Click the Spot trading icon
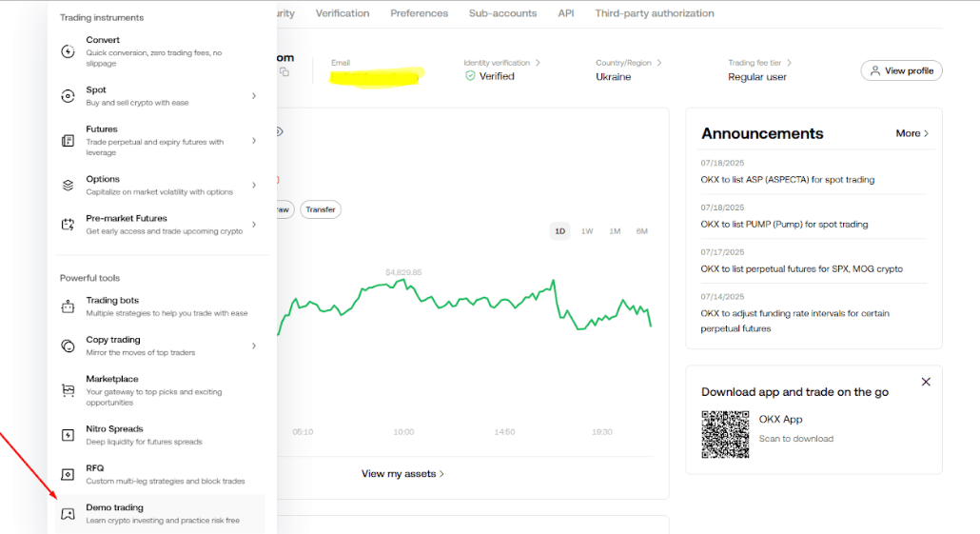This screenshot has width=980, height=534. click(x=68, y=96)
